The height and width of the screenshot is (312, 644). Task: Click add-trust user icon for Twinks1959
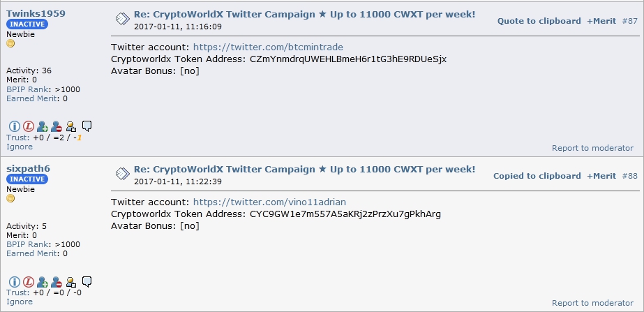pyautogui.click(x=43, y=126)
